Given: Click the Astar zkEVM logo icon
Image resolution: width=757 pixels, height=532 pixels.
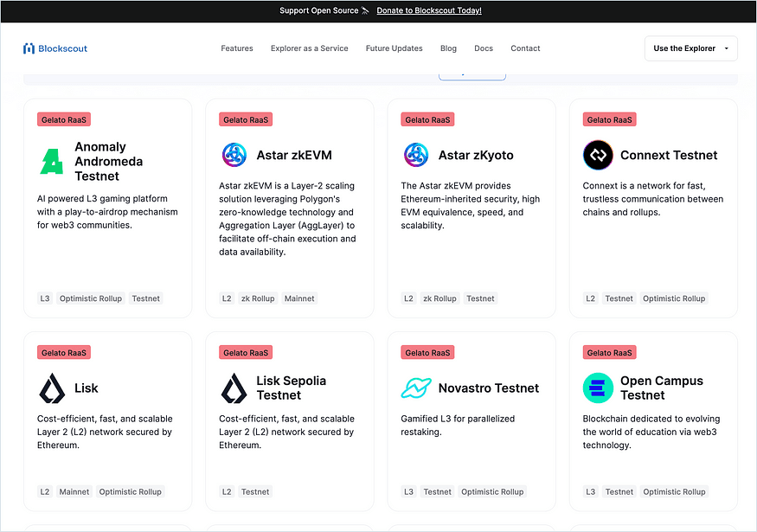Looking at the screenshot, I should click(x=234, y=155).
